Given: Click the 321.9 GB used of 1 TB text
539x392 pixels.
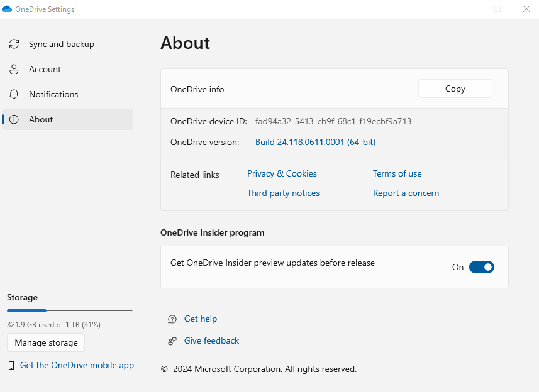Looking at the screenshot, I should pyautogui.click(x=53, y=325).
